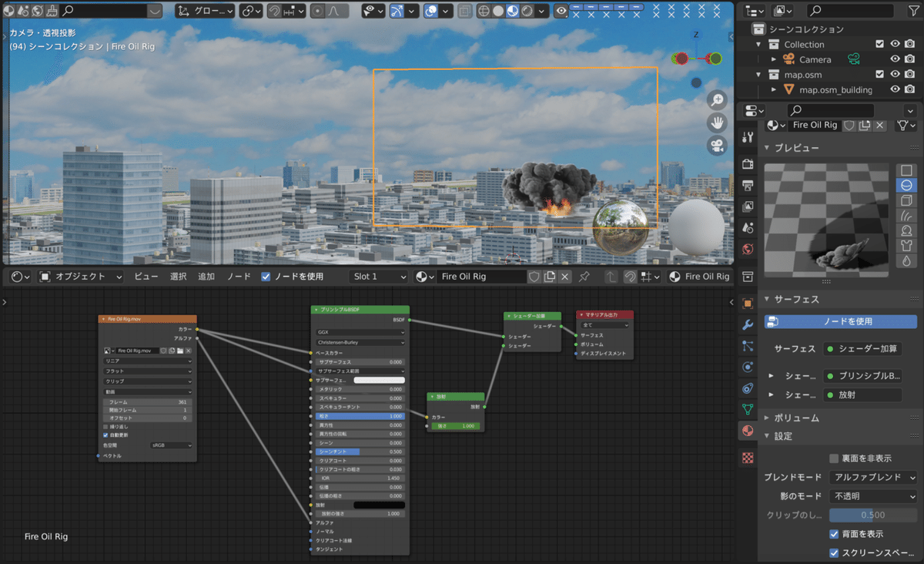This screenshot has width=924, height=564.
Task: Exclude Collection using its checkbox
Action: 879,44
